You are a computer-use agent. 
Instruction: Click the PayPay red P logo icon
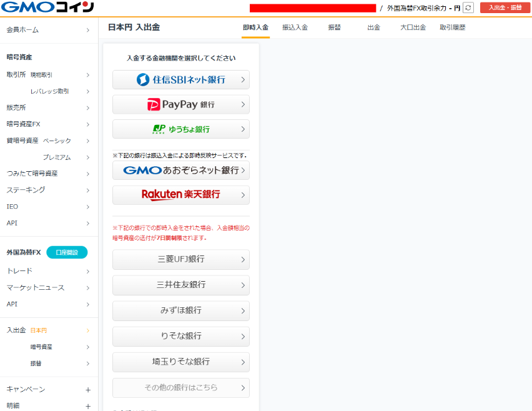click(x=154, y=104)
